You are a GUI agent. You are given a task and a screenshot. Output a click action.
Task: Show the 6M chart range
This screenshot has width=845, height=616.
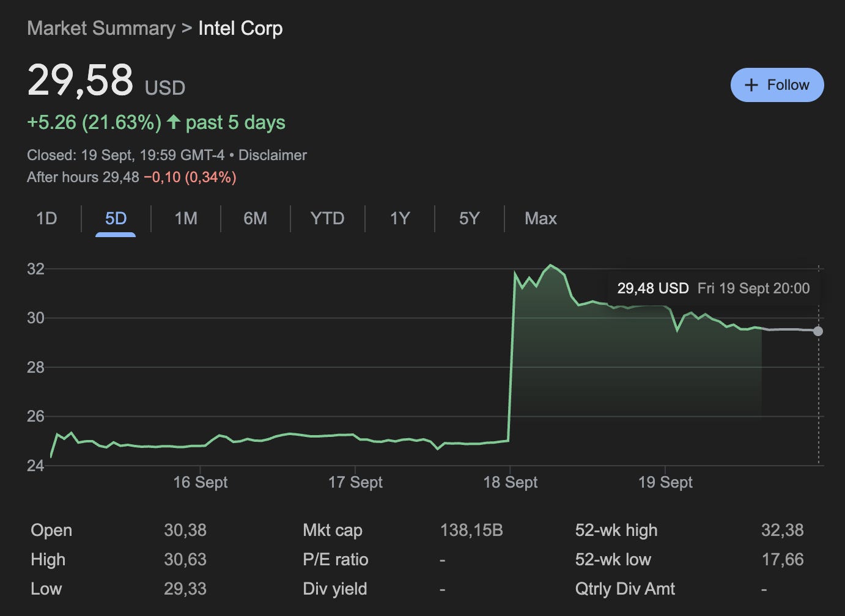coord(255,218)
